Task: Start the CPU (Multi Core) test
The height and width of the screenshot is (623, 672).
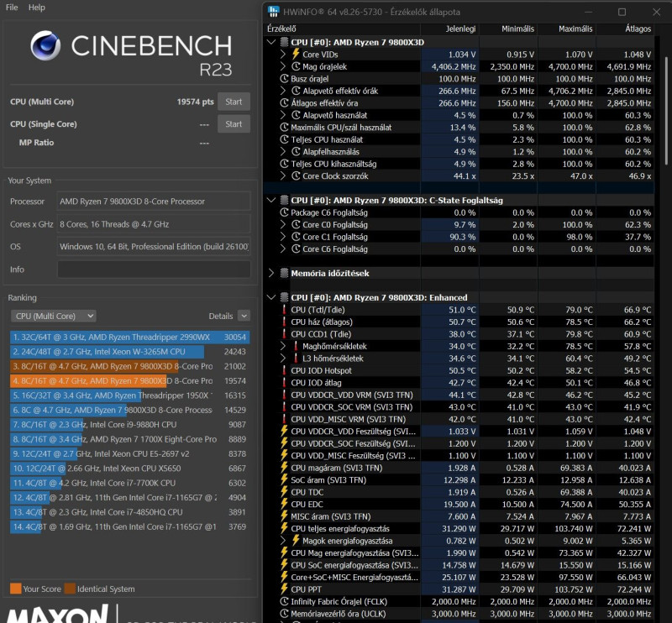Action: click(x=234, y=102)
